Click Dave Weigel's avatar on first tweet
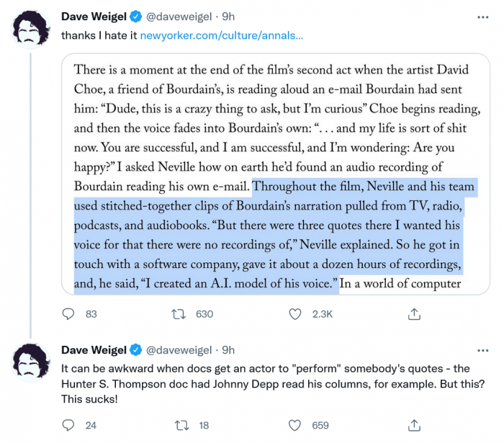Screen dimensions: 504x443 point(30,28)
